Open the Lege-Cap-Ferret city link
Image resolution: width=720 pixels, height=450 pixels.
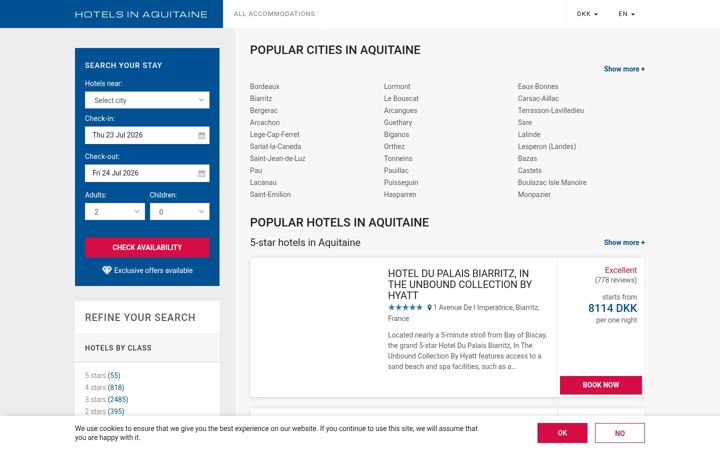point(275,135)
